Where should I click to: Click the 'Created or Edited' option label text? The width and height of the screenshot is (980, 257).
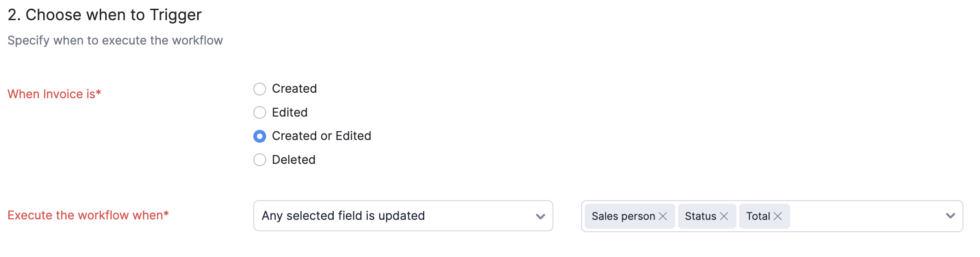(321, 136)
